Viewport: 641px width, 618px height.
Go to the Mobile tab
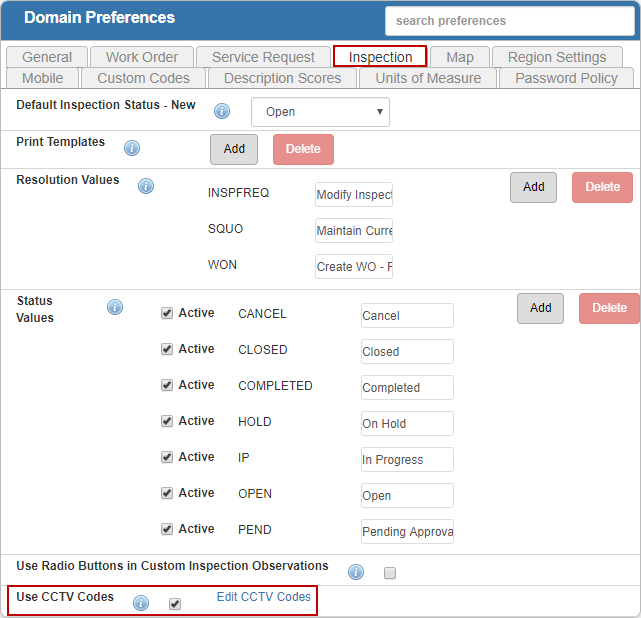(43, 78)
